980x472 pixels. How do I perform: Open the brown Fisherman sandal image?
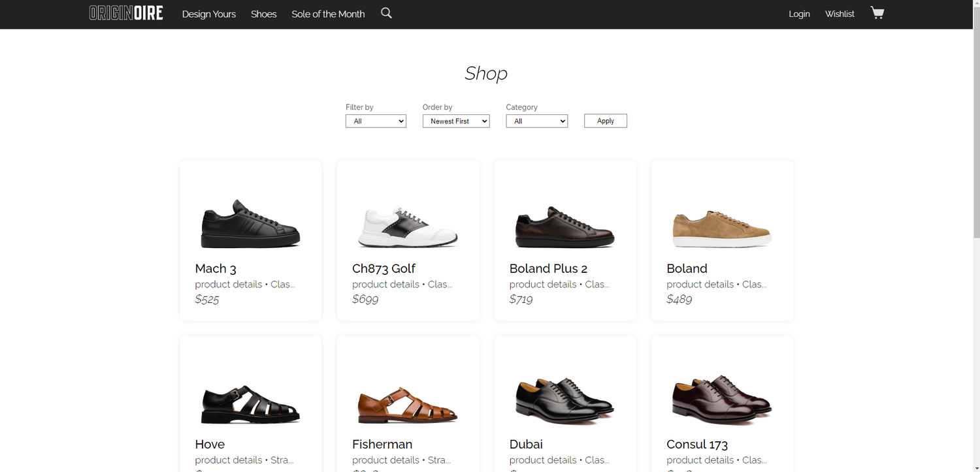(408, 405)
